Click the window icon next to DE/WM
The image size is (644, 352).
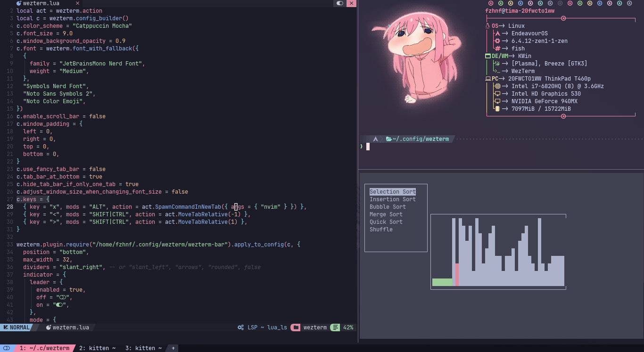[488, 56]
